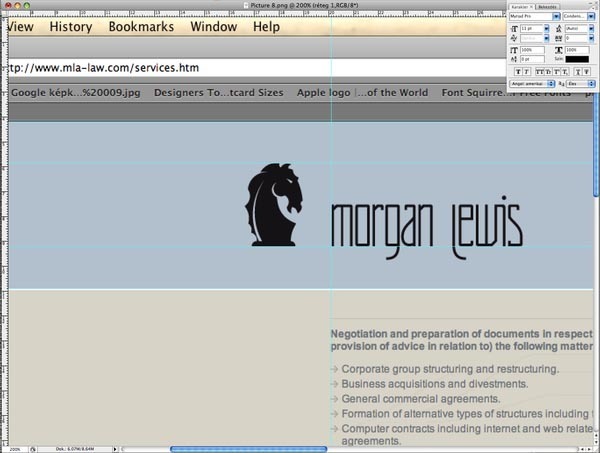600x453 pixels.
Task: Toggle Subscript style
Action: (565, 72)
